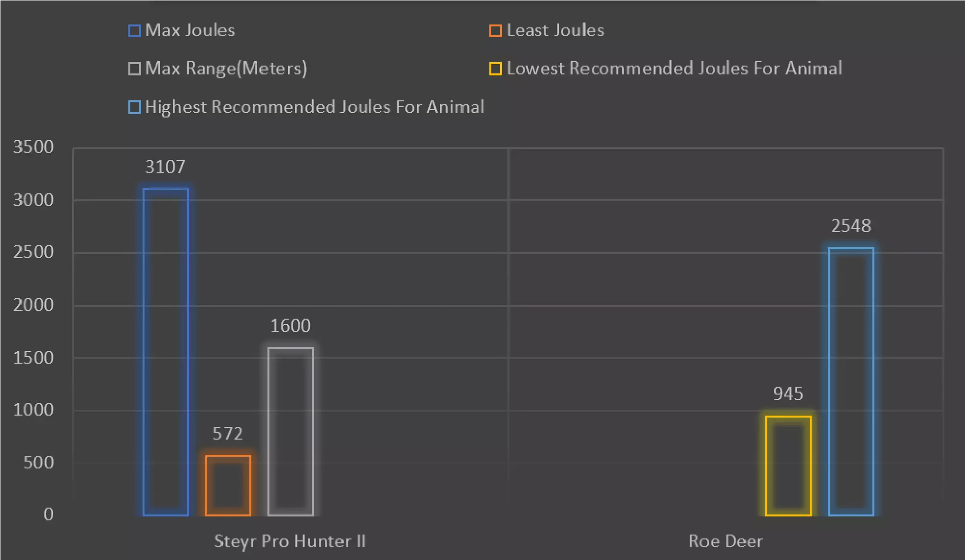Click the Highest Recommended Joules legend swatch
965x560 pixels.
tap(134, 107)
